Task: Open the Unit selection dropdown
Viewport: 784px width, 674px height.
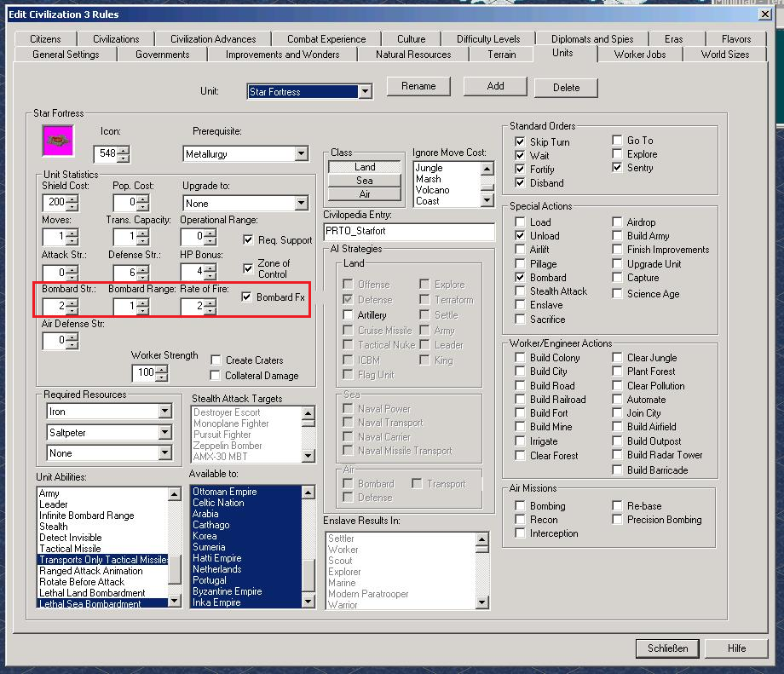Action: pyautogui.click(x=366, y=91)
